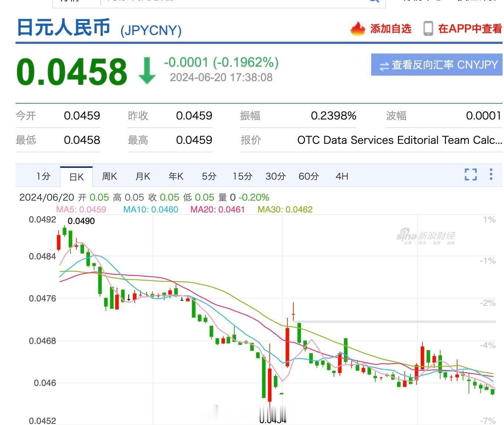Select the 30分 chart tab

pyautogui.click(x=276, y=176)
